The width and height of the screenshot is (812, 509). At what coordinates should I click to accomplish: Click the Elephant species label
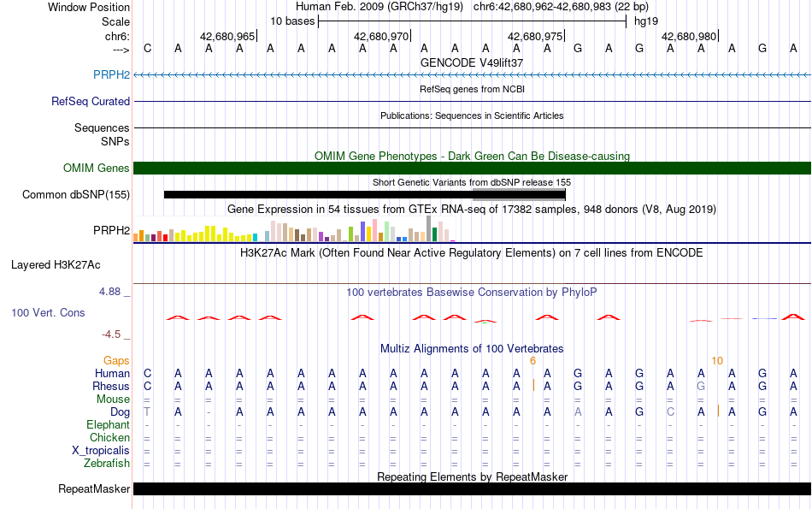pyautogui.click(x=108, y=424)
